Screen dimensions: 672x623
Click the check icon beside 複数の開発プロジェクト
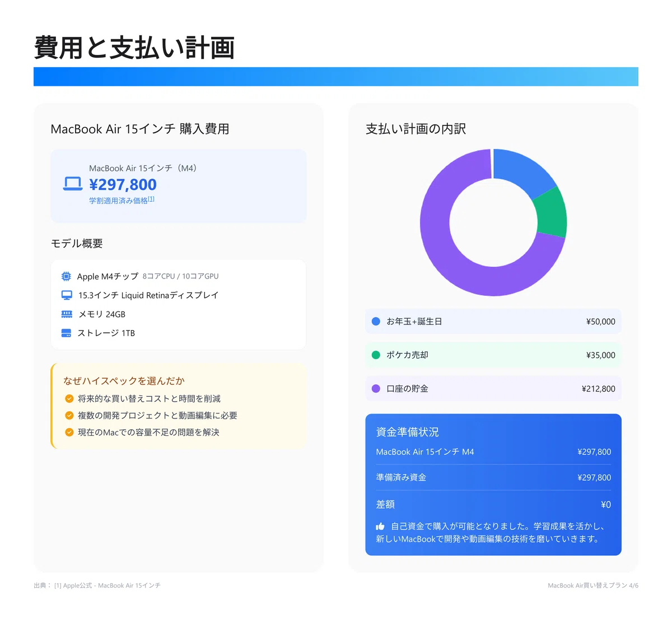point(69,416)
